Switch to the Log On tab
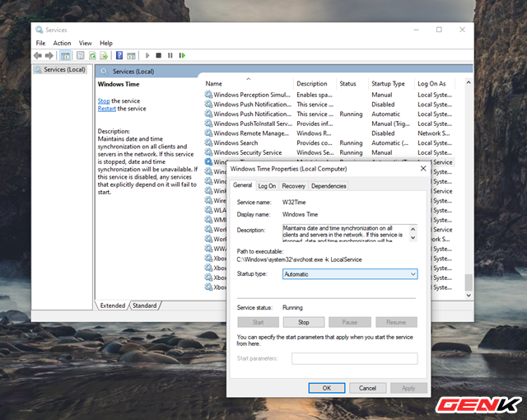This screenshot has height=420, width=527. coord(267,186)
